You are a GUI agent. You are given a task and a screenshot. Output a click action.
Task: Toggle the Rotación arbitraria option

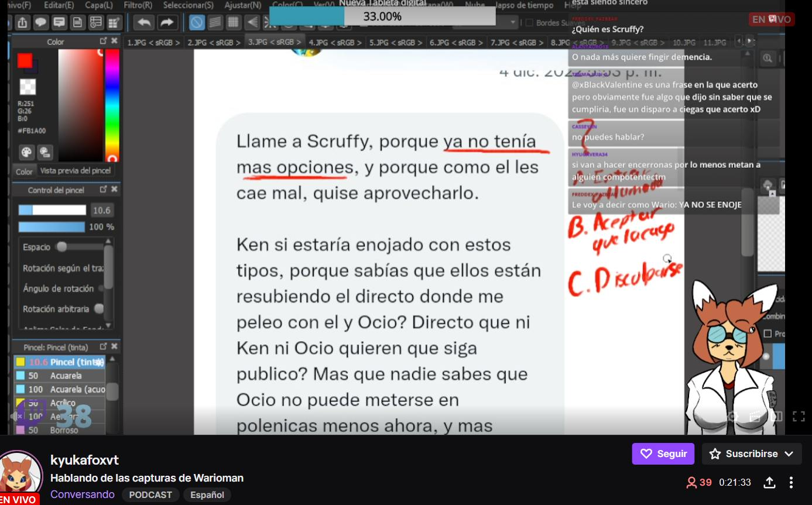click(99, 308)
